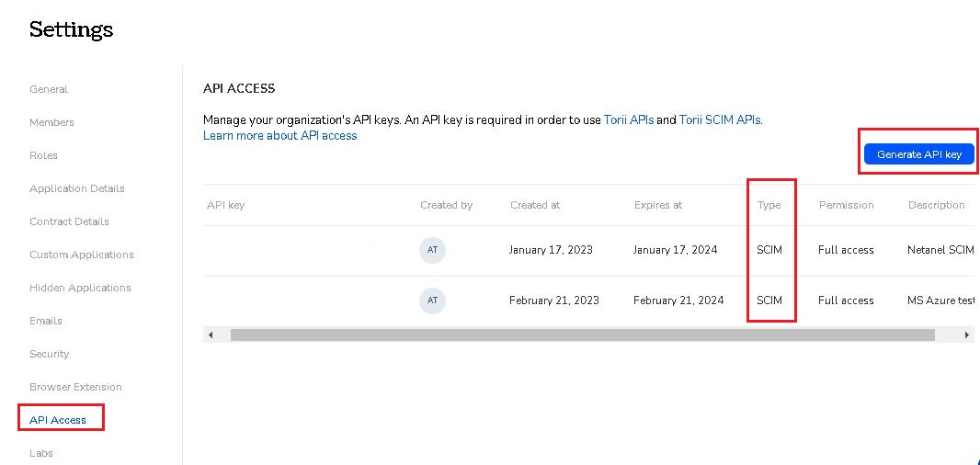Open the Security settings section

(50, 354)
